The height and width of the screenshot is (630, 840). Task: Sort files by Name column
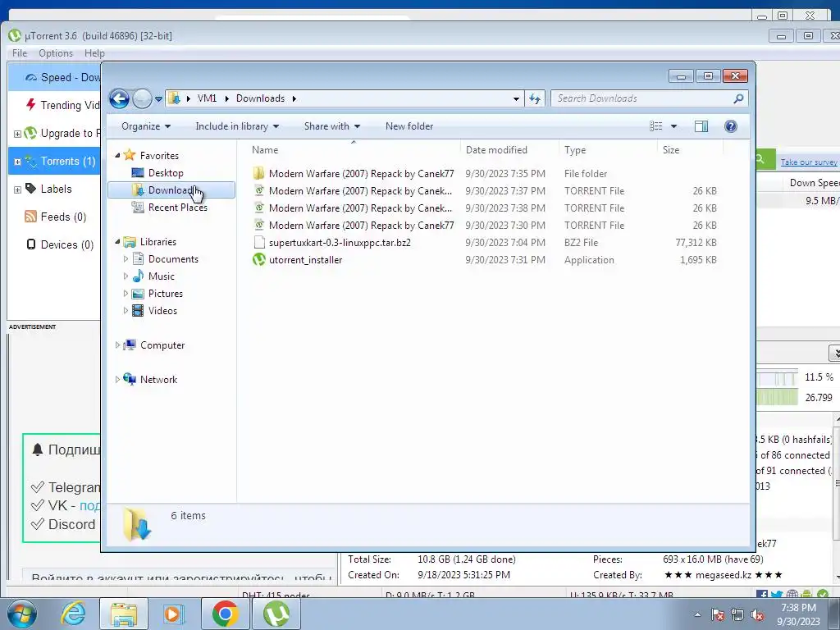(x=354, y=150)
